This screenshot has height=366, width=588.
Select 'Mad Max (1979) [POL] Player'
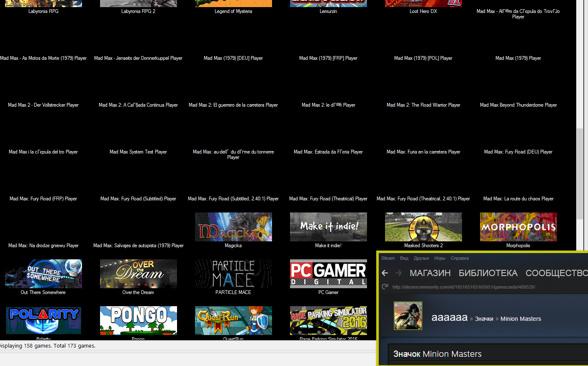pos(423,58)
